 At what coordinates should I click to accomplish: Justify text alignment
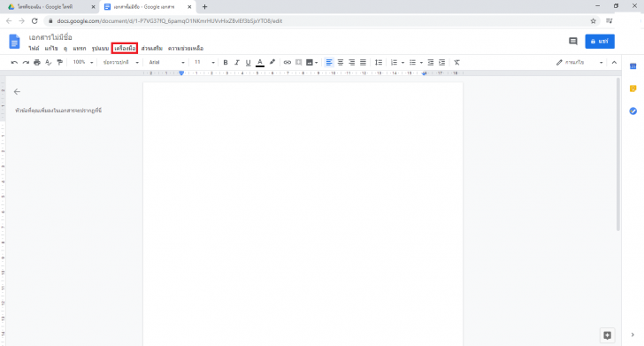pyautogui.click(x=363, y=63)
